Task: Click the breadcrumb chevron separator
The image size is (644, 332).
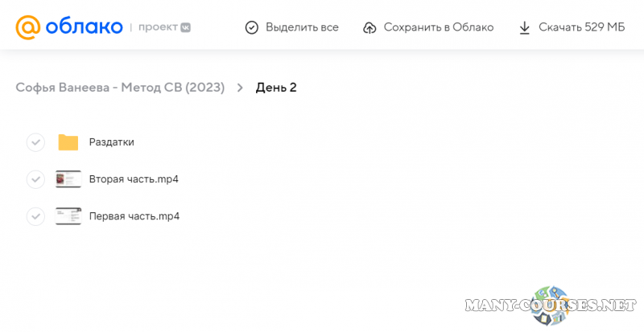Action: coord(240,88)
